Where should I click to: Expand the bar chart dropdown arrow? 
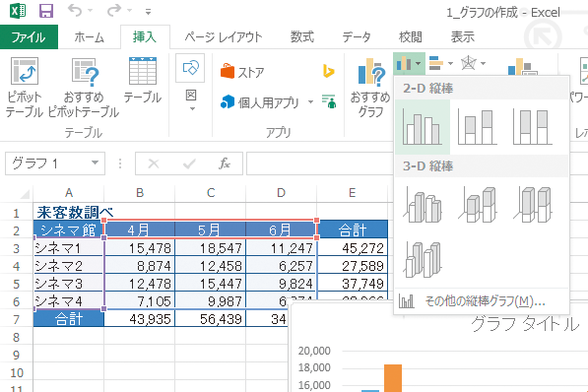(x=450, y=63)
